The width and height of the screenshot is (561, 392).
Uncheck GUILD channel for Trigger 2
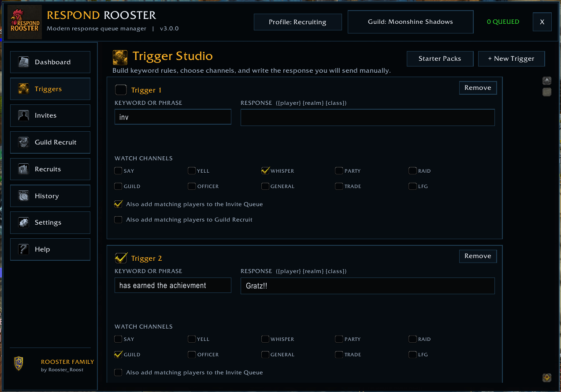pos(118,355)
